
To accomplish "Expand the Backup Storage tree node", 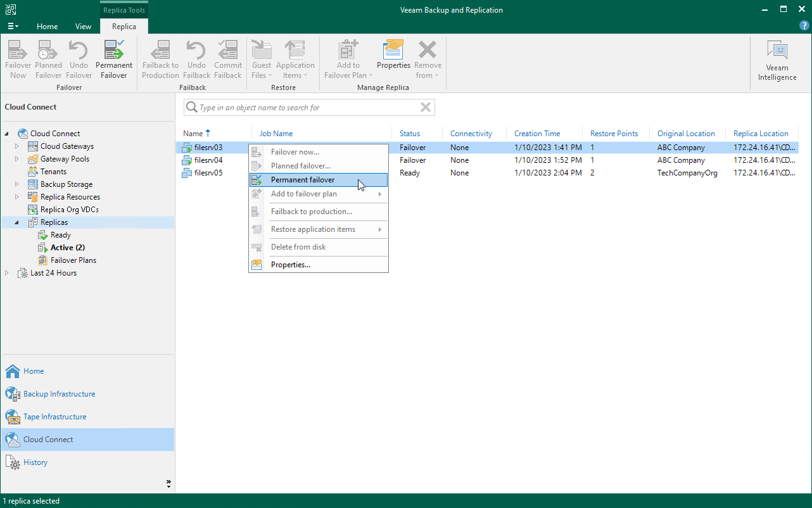I will pos(18,184).
